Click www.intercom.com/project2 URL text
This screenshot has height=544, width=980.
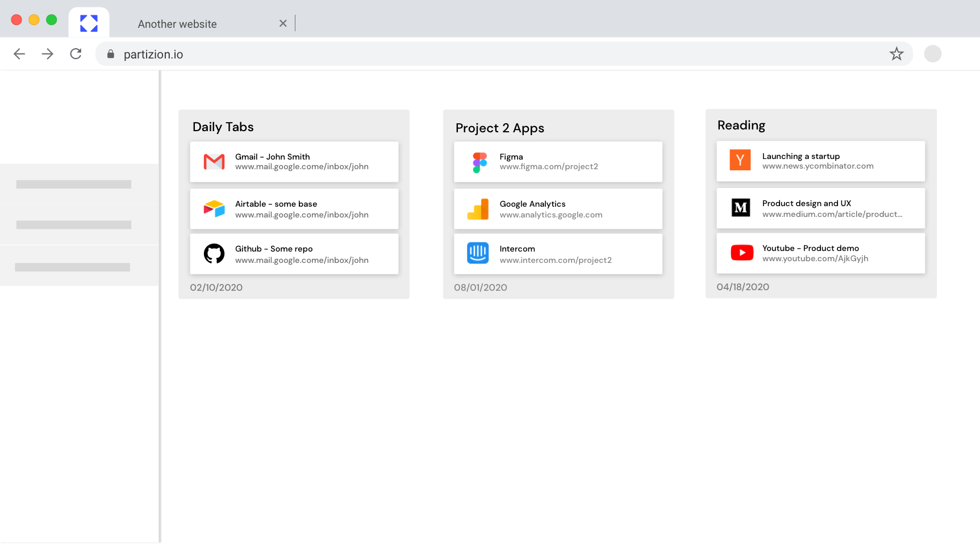pos(556,260)
